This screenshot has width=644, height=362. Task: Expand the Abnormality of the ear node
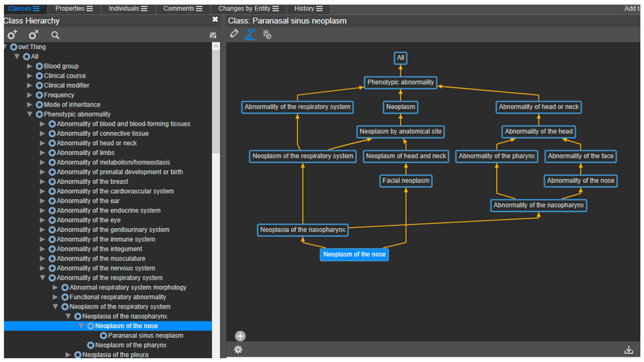pos(42,201)
